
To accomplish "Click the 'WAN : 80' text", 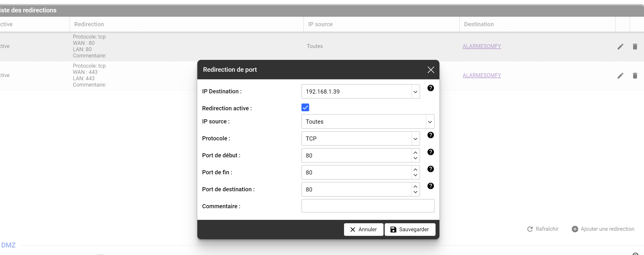I will tap(84, 43).
